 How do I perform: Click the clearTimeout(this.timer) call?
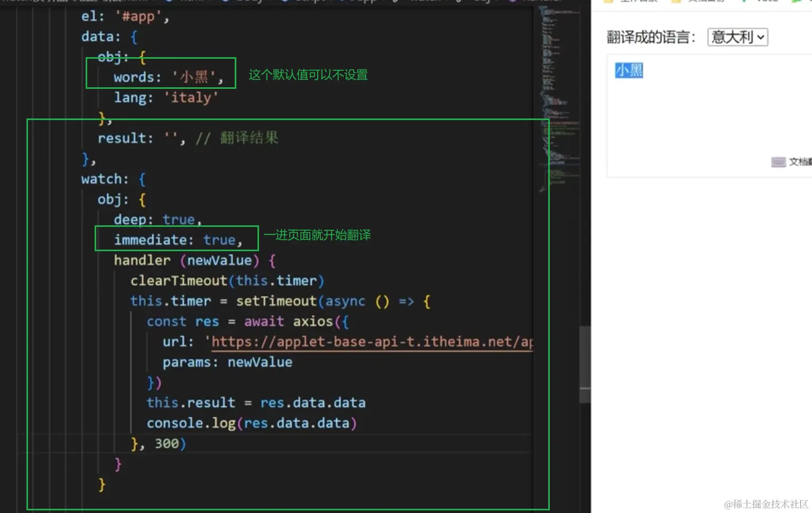[x=227, y=281]
